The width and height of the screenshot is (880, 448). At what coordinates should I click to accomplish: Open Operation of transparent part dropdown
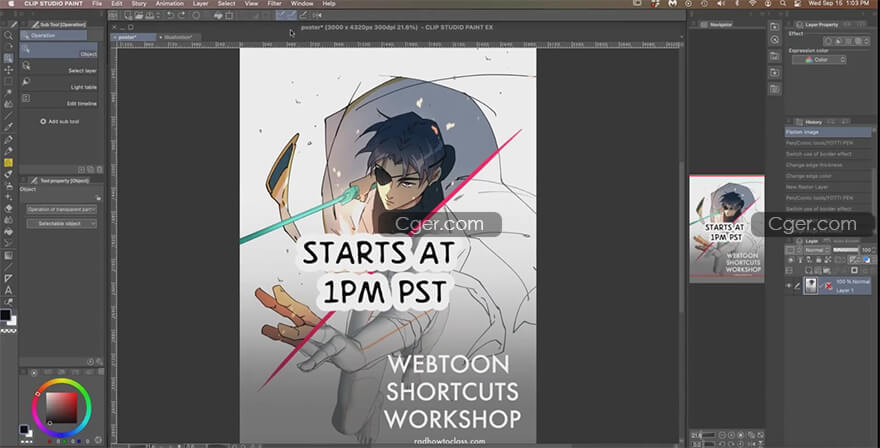click(x=61, y=209)
